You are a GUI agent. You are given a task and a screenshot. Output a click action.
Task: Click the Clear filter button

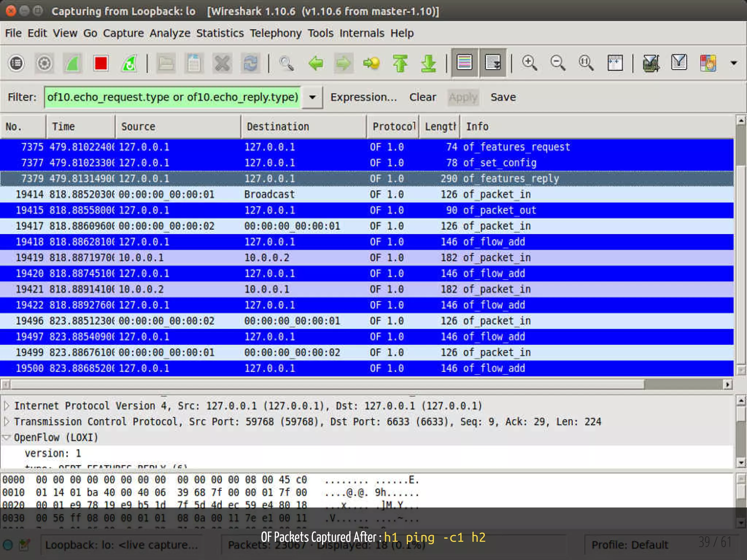pyautogui.click(x=422, y=97)
